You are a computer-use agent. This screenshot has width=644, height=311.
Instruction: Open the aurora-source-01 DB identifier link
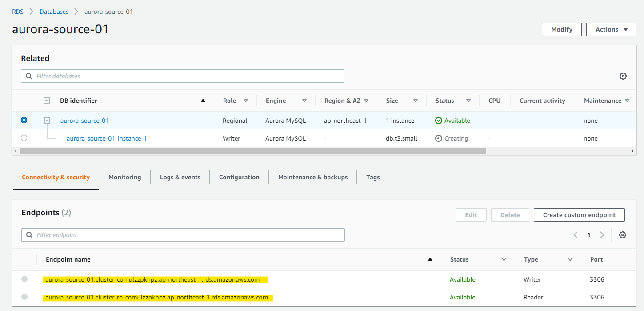pos(84,121)
